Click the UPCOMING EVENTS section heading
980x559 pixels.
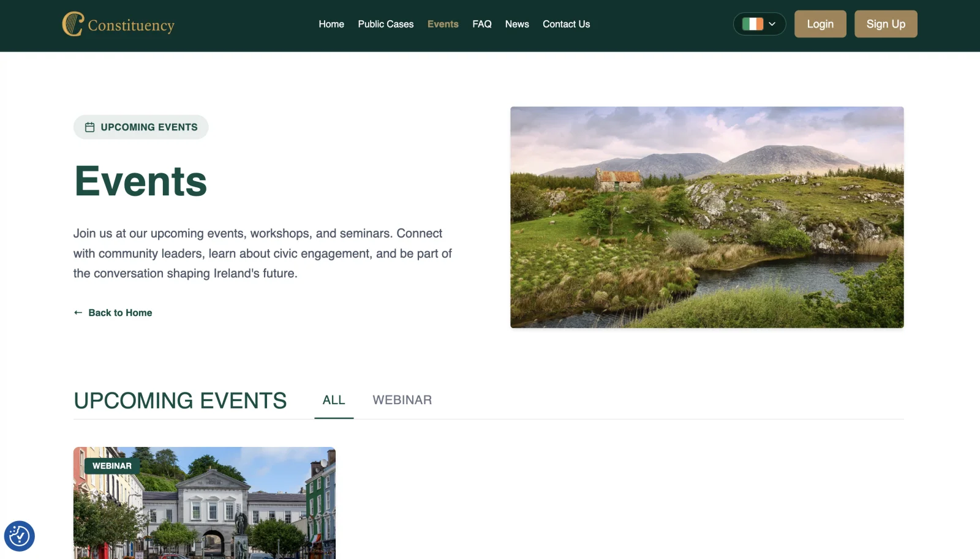pos(180,401)
